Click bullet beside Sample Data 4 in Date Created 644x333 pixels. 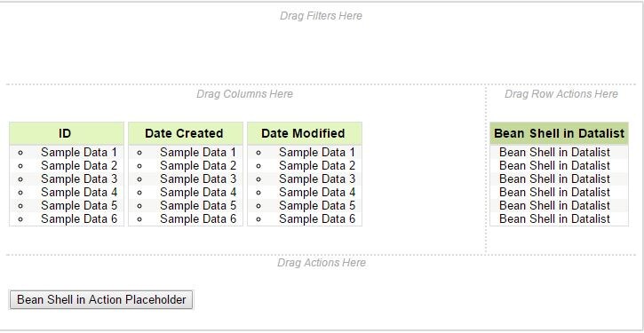(x=139, y=193)
